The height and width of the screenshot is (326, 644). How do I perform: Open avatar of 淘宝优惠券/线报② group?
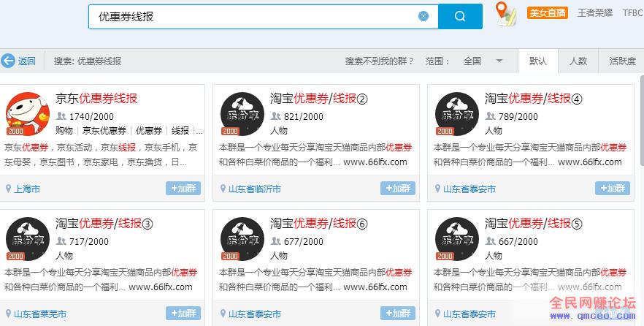(242, 114)
